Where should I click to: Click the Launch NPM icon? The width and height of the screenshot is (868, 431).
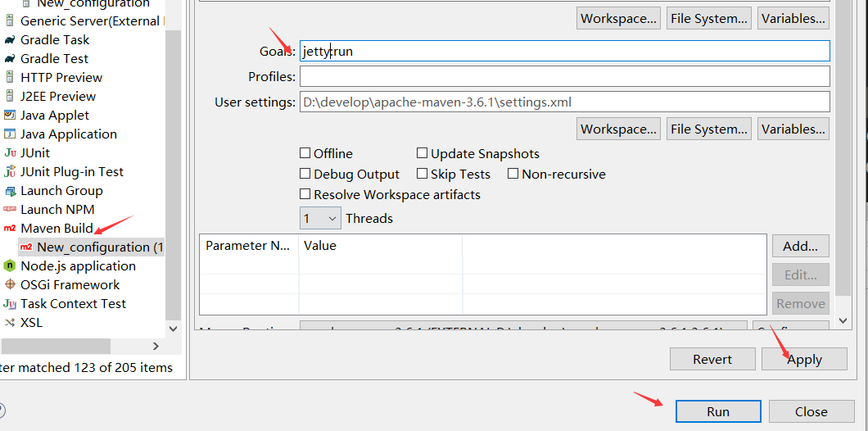tap(9, 210)
